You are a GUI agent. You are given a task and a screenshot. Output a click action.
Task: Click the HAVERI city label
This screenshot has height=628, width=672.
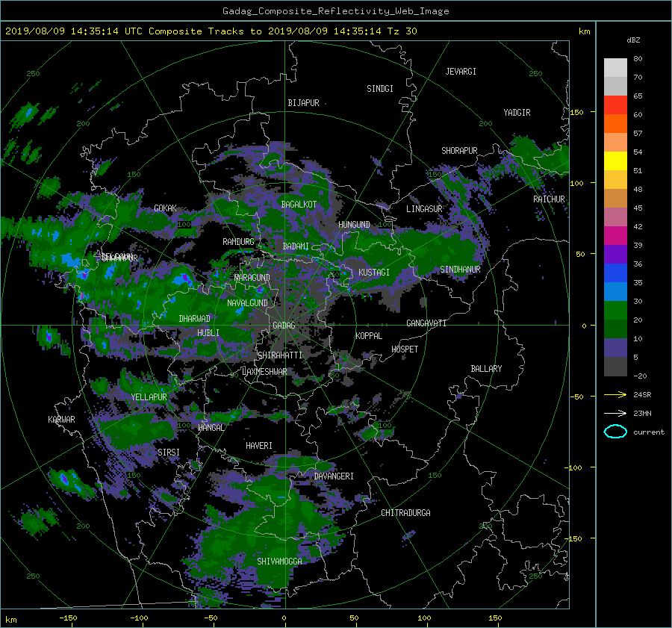pyautogui.click(x=259, y=446)
